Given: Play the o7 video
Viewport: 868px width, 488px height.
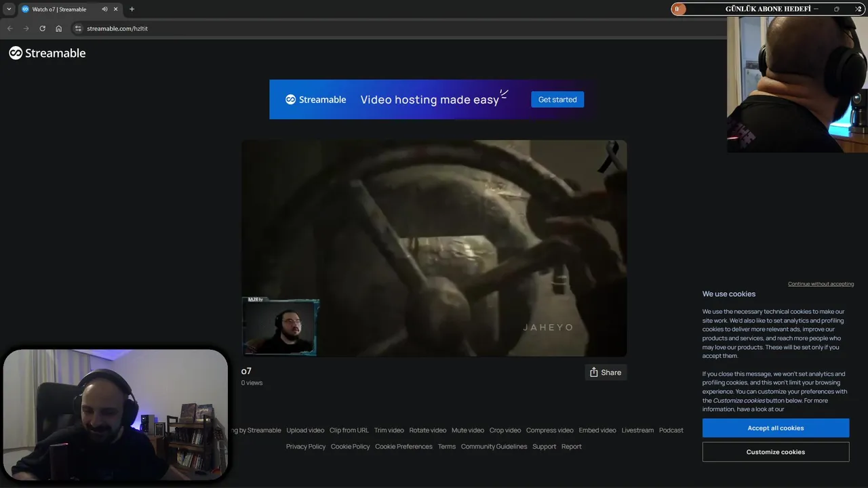Looking at the screenshot, I should (434, 248).
